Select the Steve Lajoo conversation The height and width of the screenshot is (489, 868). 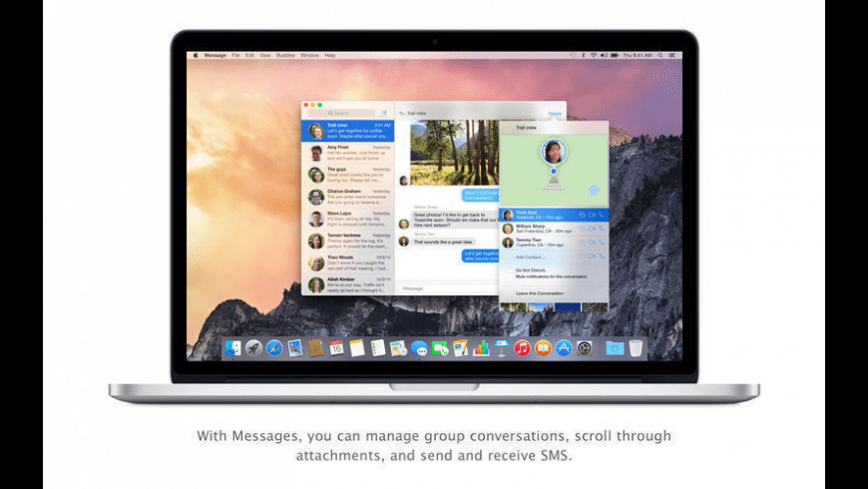pos(347,220)
